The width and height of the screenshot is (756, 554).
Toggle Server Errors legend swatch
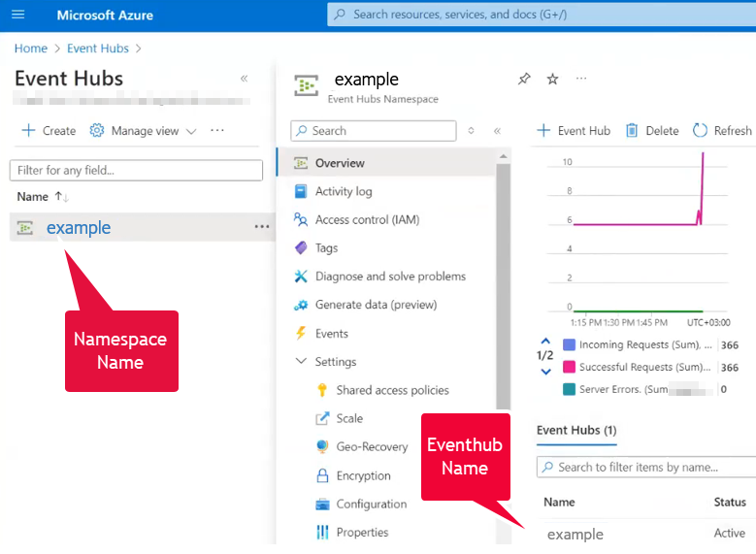click(x=570, y=389)
